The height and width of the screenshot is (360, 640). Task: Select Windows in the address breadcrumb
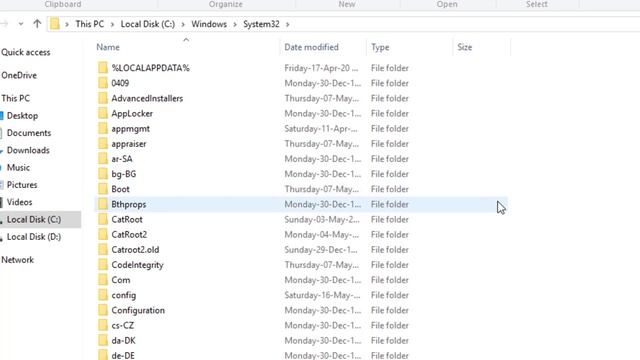209,24
